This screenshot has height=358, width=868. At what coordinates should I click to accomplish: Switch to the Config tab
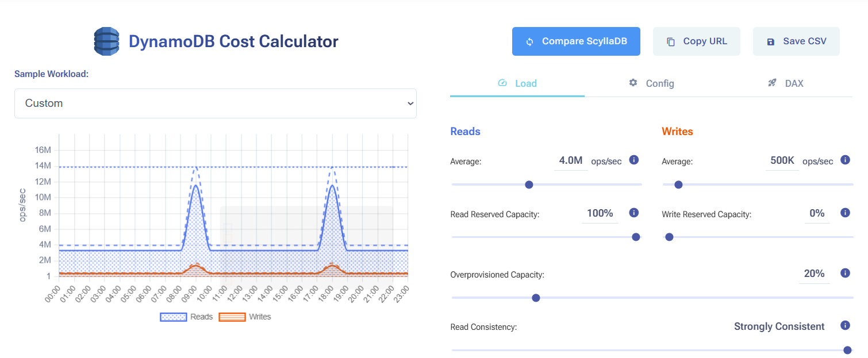651,83
